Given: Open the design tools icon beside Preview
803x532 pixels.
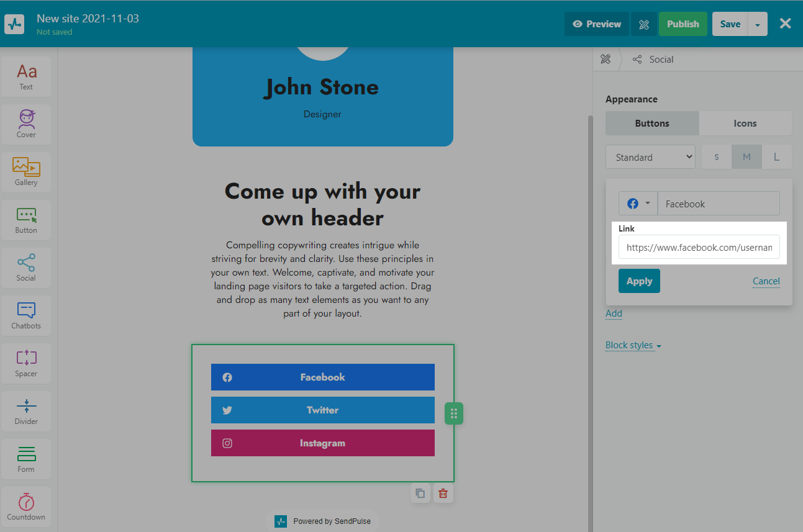Looking at the screenshot, I should (x=644, y=24).
